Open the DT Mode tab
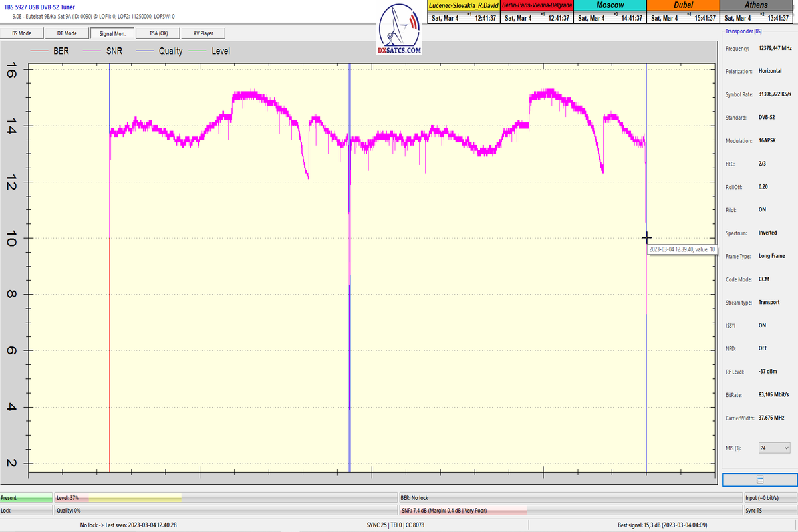798x532 pixels. click(x=66, y=33)
